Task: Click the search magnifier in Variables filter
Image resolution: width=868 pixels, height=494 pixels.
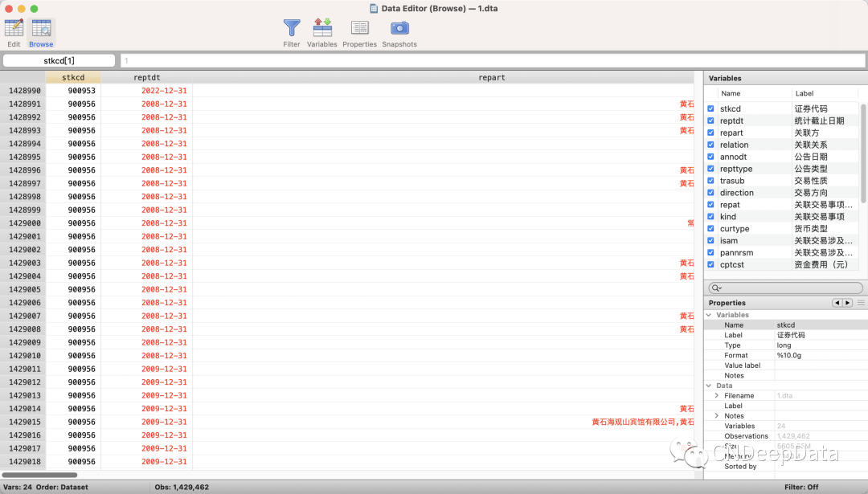Action: point(716,288)
